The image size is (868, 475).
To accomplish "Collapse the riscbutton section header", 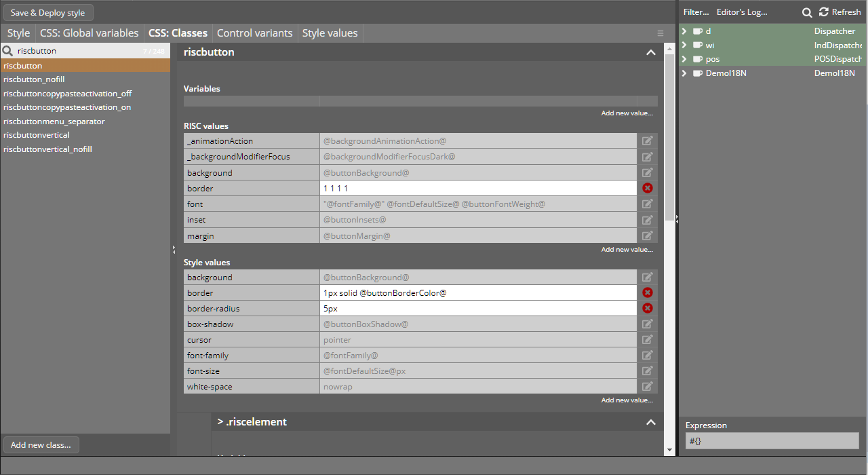I will coord(651,52).
